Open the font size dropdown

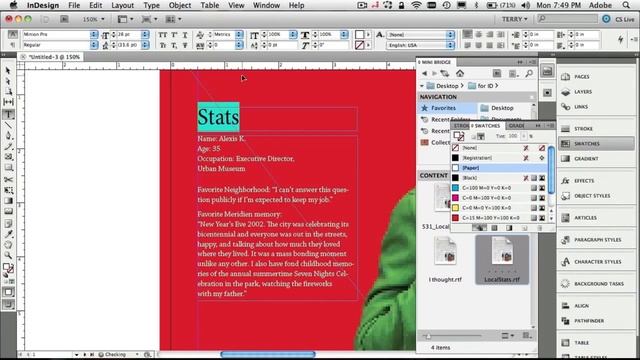coord(145,35)
